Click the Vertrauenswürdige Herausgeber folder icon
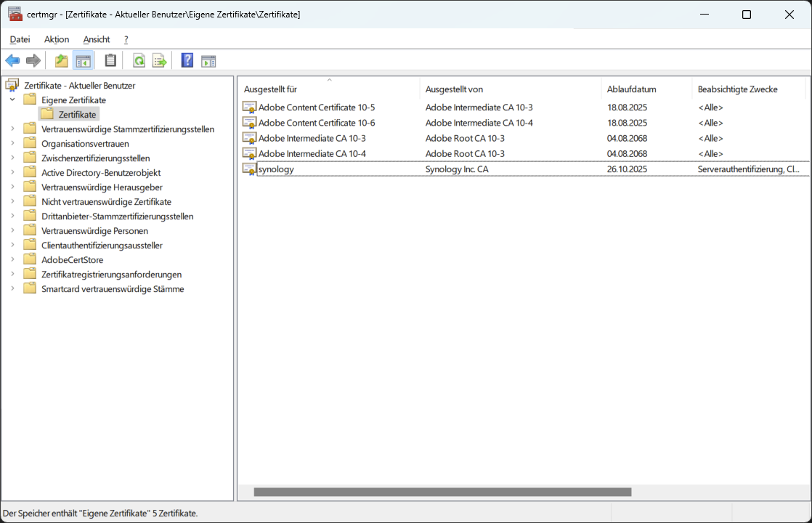 [x=30, y=187]
